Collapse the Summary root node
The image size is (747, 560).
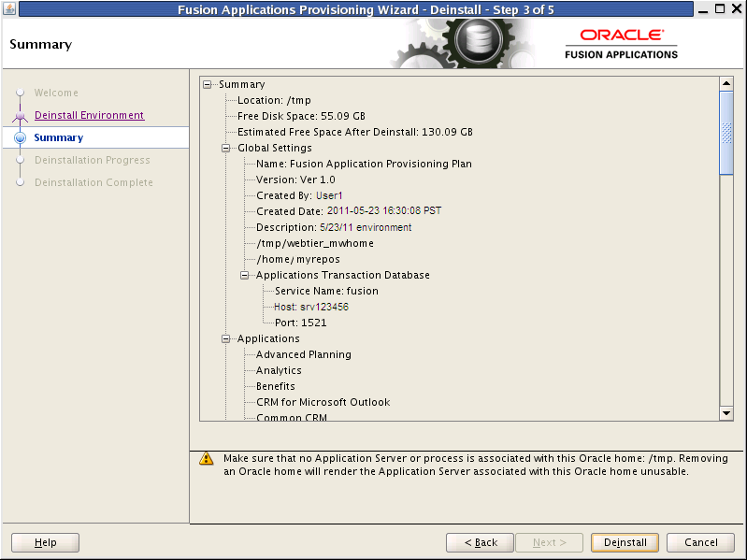click(x=208, y=84)
